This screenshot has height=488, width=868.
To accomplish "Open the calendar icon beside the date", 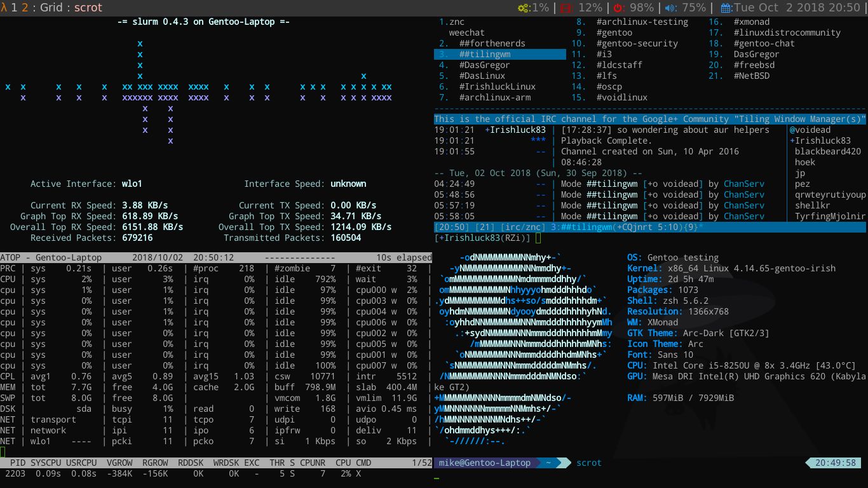I will (x=726, y=8).
